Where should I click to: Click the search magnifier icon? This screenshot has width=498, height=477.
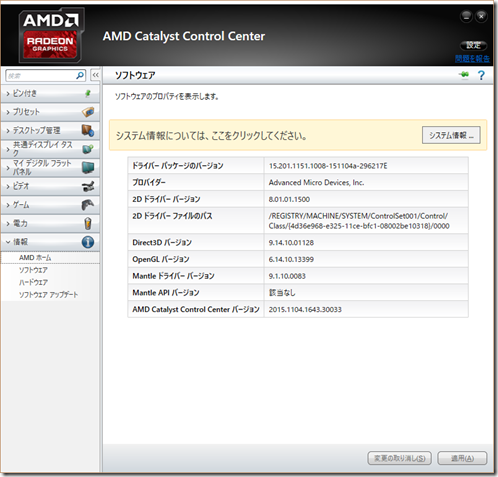tap(80, 76)
